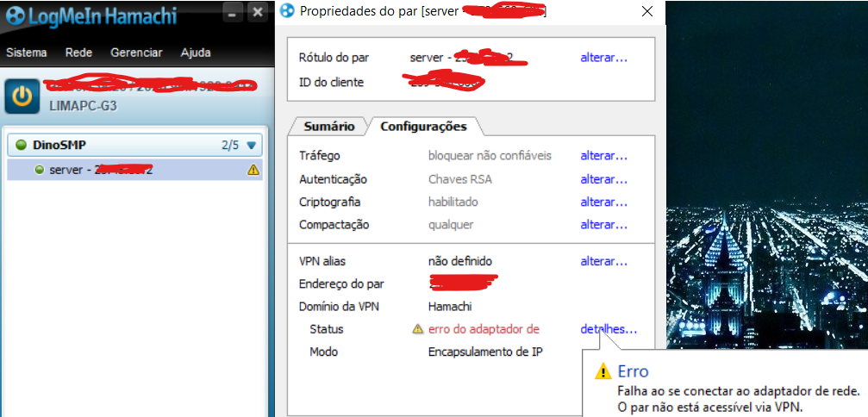Minimize the LogMeIn Hamachi window
The image size is (868, 417).
234,13
